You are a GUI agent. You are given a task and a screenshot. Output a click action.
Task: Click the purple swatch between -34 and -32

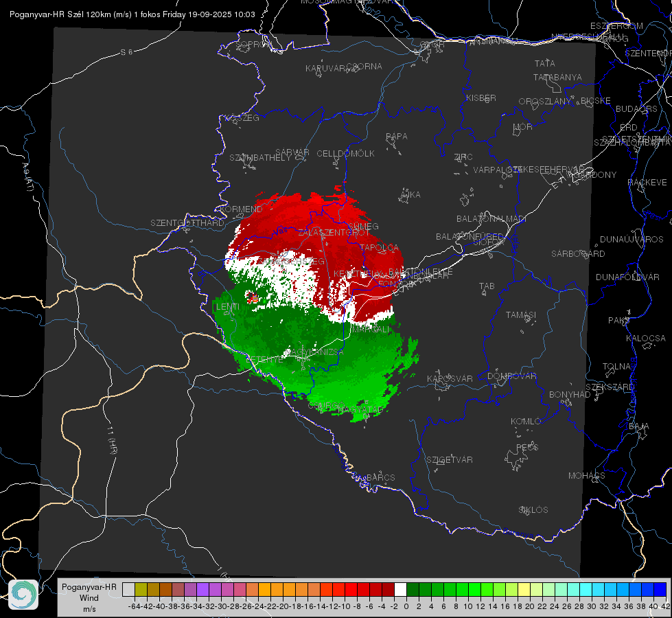(x=202, y=589)
